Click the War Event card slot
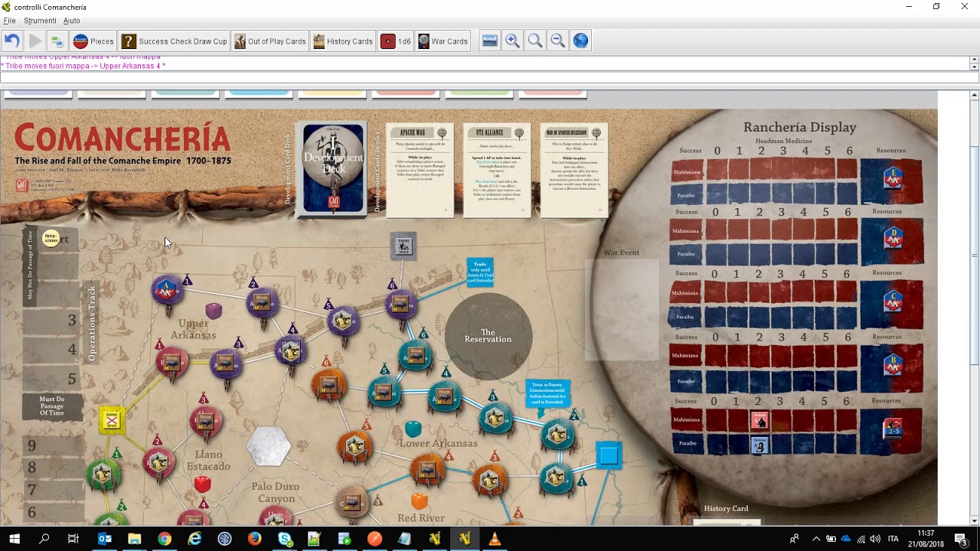This screenshot has width=980, height=551. 622,310
